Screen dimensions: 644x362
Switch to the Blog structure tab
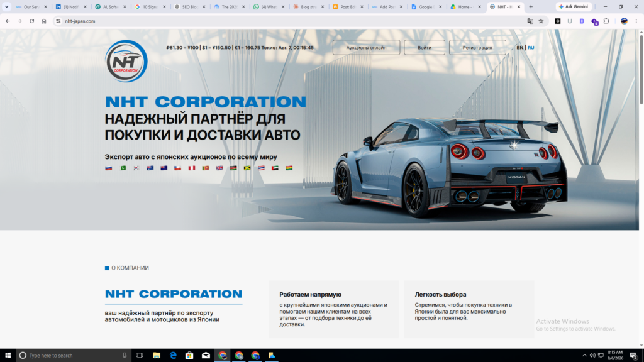coord(308,6)
